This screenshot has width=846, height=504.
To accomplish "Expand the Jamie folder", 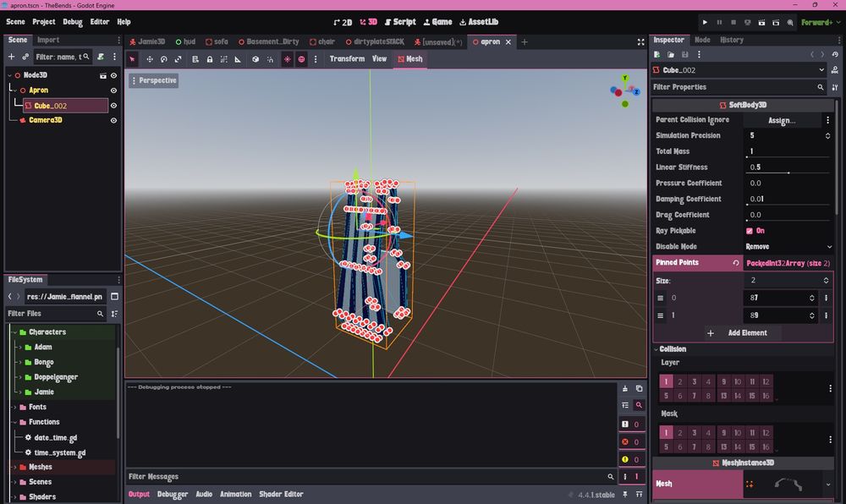I will (20, 392).
